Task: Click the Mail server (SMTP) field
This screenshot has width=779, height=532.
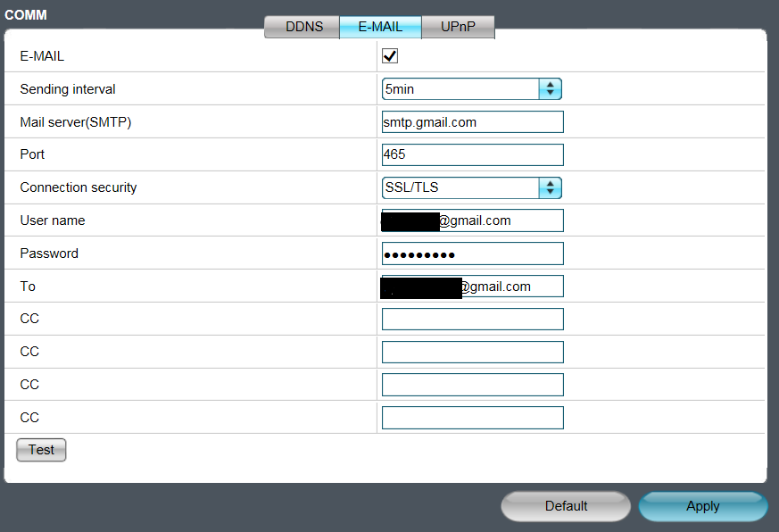Action: click(472, 122)
